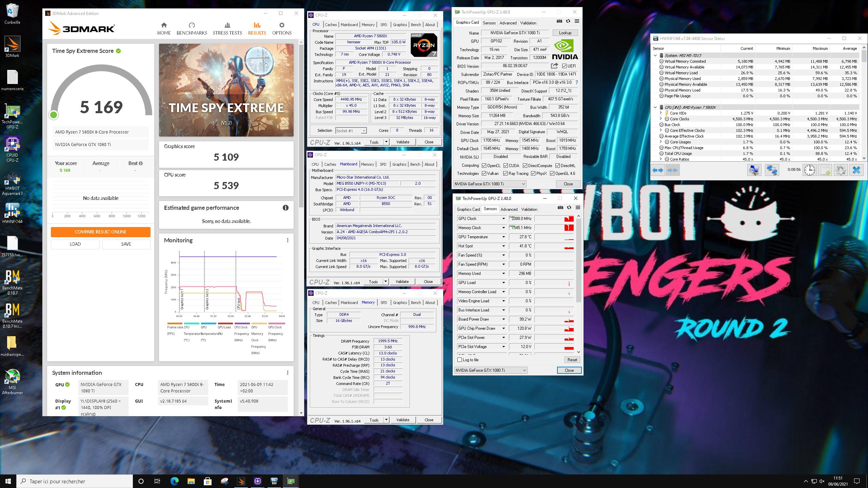The image size is (868, 488).
Task: Open MSI Afterburner desktop icon
Action: click(12, 382)
